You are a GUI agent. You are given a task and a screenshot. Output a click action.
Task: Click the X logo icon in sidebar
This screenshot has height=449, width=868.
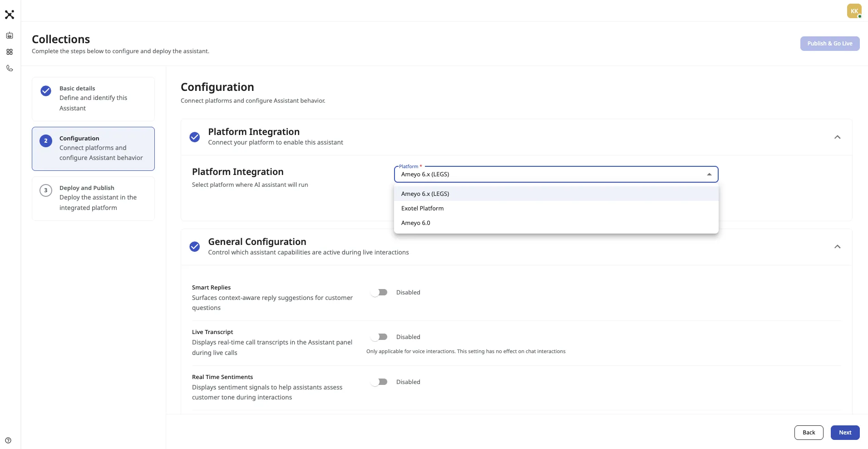10,15
